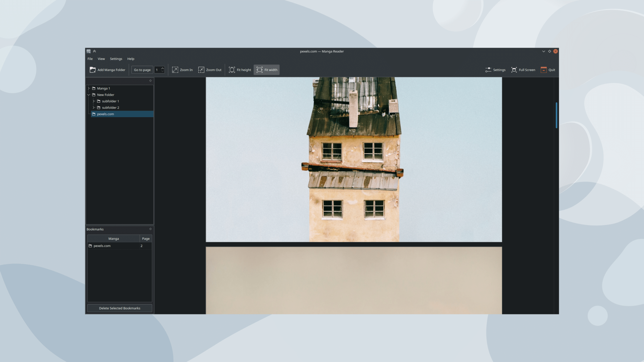Float the Bookmarks panel with diamond icon
The height and width of the screenshot is (362, 644).
pos(150,229)
